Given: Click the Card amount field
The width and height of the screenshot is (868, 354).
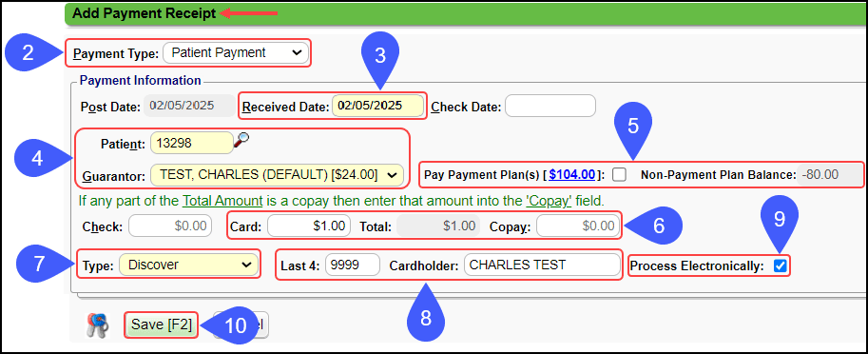Looking at the screenshot, I should tap(309, 226).
